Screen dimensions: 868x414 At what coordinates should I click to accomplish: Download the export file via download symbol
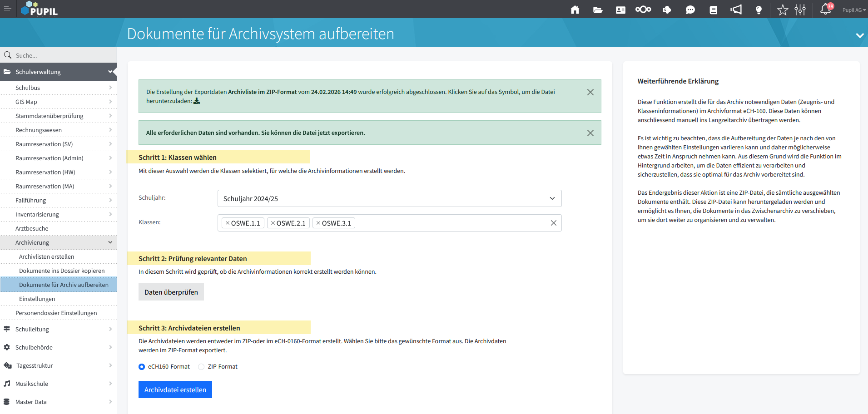(197, 101)
